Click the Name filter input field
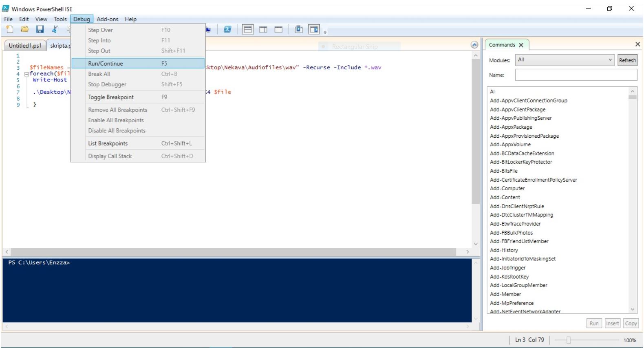 (576, 75)
